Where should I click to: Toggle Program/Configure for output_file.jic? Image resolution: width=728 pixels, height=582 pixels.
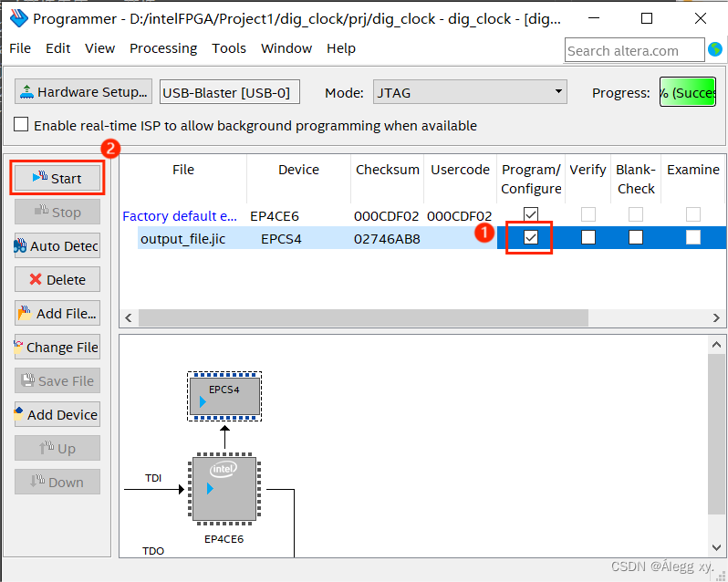click(x=531, y=237)
